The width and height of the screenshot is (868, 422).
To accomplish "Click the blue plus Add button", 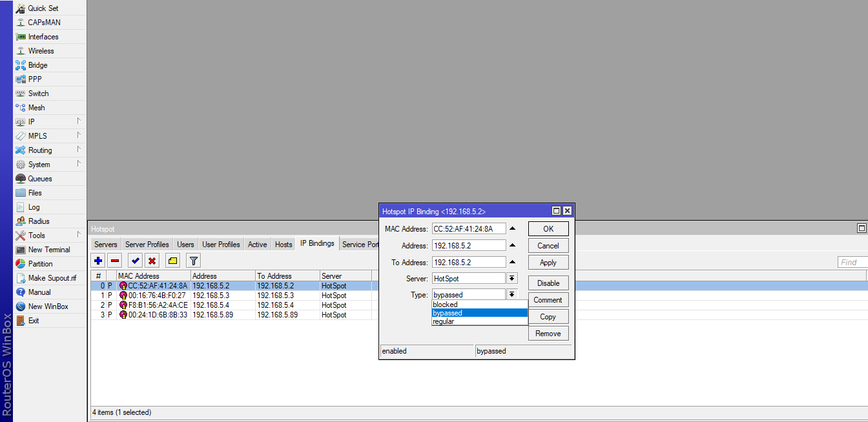I will coord(98,261).
